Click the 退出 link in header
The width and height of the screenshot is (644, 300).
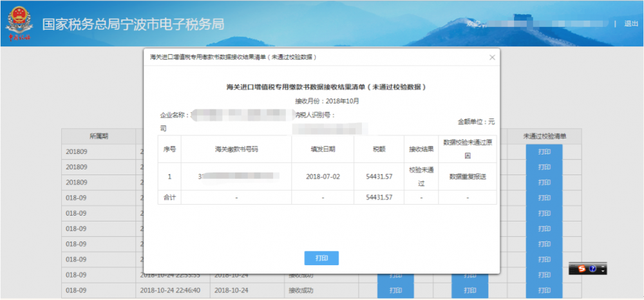point(631,23)
